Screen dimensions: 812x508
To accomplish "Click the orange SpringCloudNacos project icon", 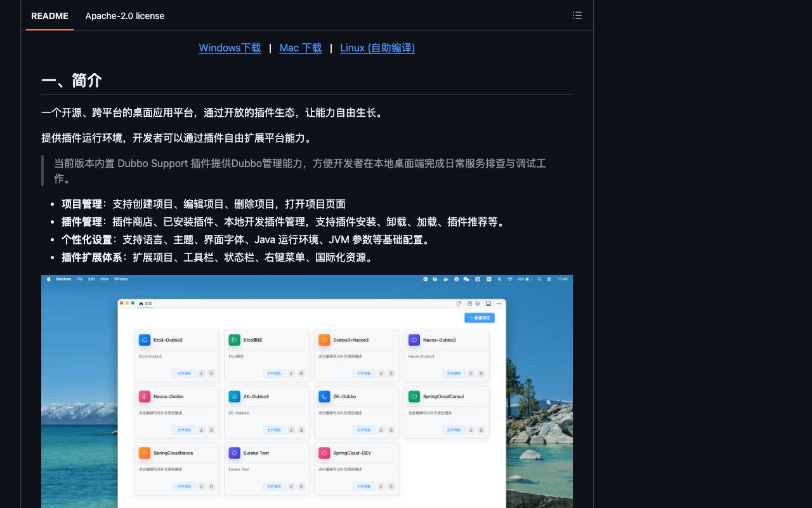I will (x=145, y=453).
